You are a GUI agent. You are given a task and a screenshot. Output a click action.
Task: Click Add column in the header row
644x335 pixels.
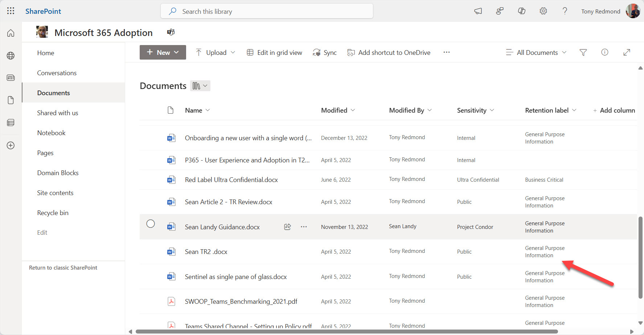click(x=614, y=110)
